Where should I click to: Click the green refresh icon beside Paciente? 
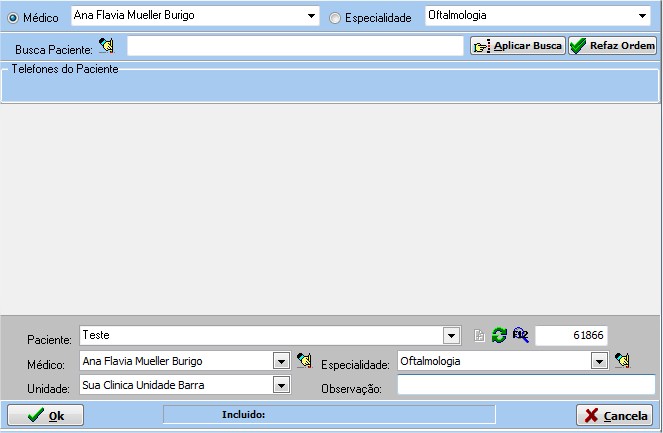(499, 336)
